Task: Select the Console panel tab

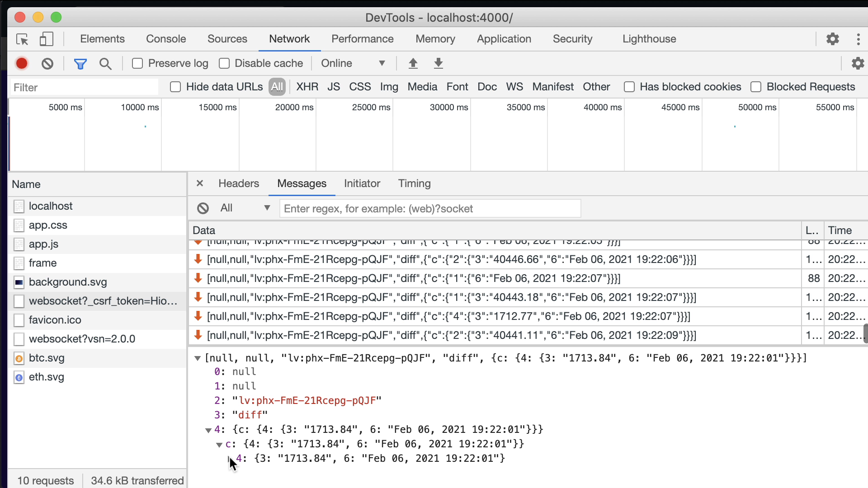Action: click(166, 39)
